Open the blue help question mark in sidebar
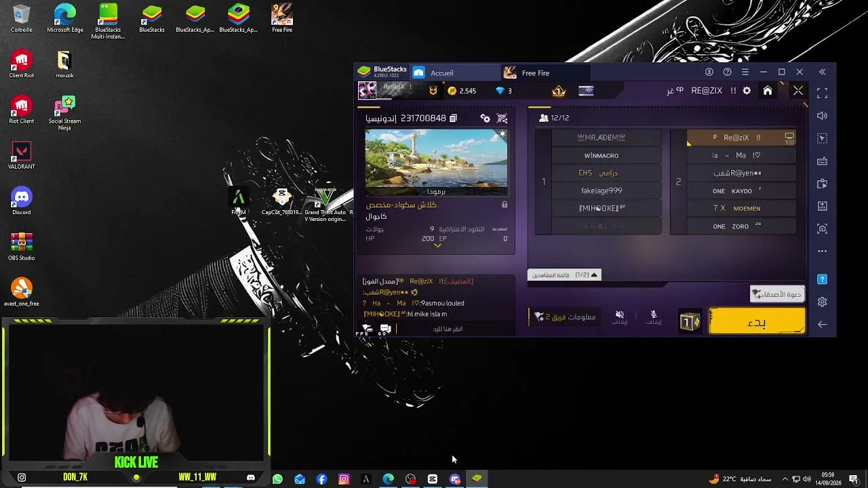Screen dimensions: 868x488 [x=822, y=279]
